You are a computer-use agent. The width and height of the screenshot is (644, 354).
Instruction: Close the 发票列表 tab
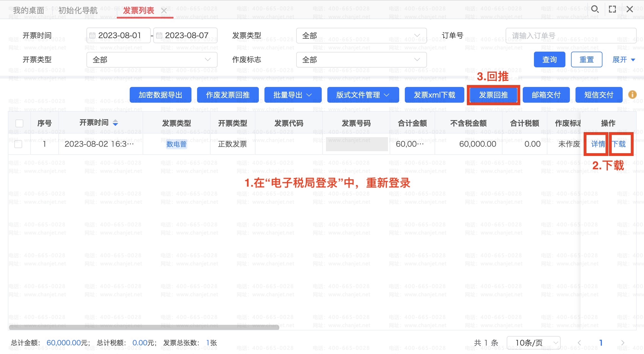tap(164, 11)
